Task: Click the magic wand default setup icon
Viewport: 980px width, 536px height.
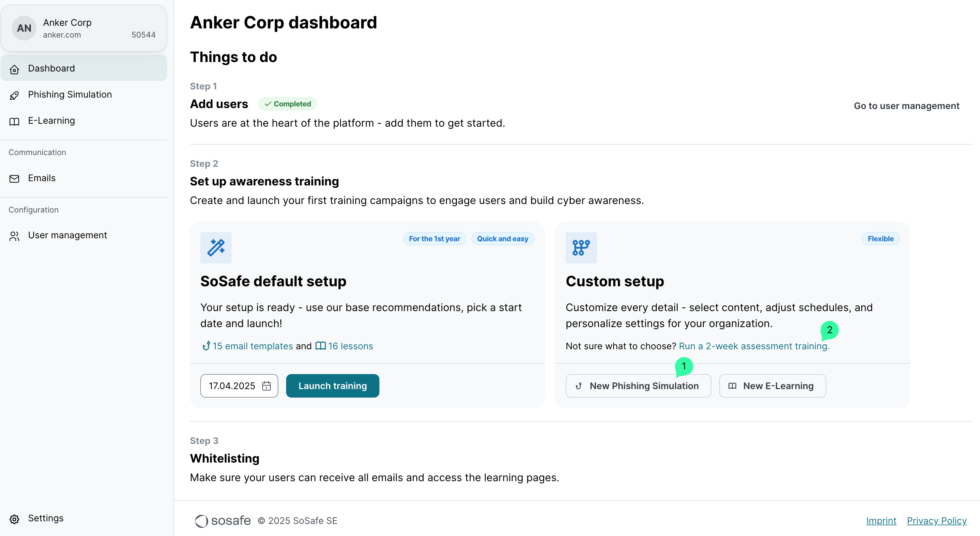Action: tap(216, 247)
